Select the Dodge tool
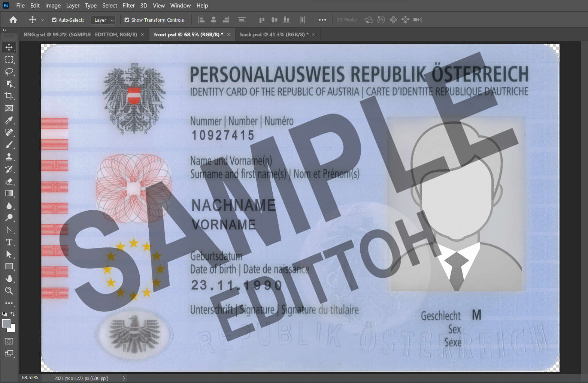588x383 pixels. (x=9, y=218)
